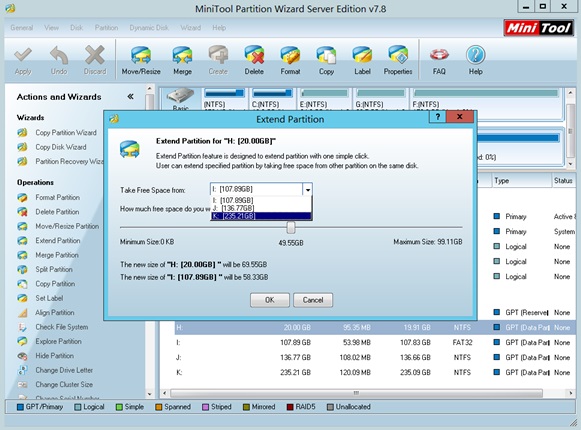Open the General menu
The width and height of the screenshot is (581, 430).
coord(21,28)
